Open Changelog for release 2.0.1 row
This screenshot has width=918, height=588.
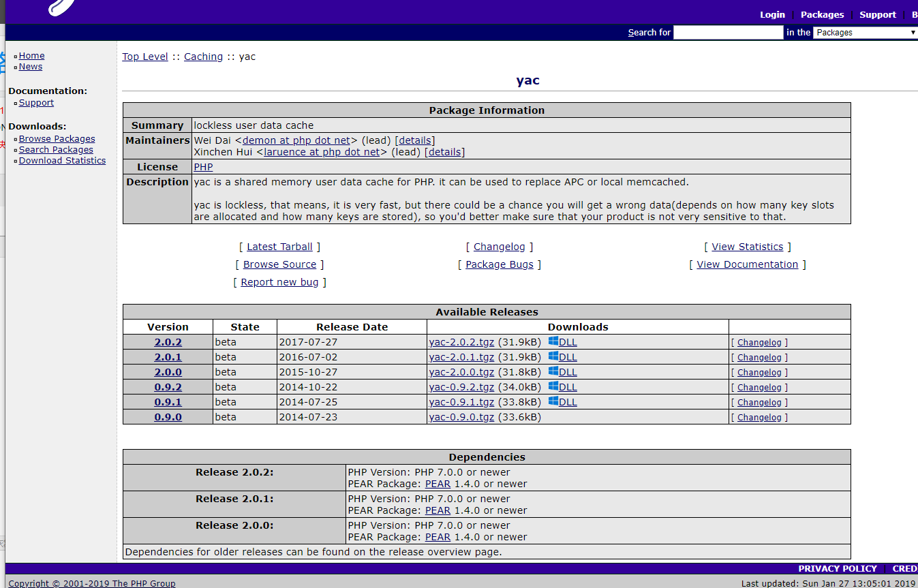pyautogui.click(x=759, y=358)
